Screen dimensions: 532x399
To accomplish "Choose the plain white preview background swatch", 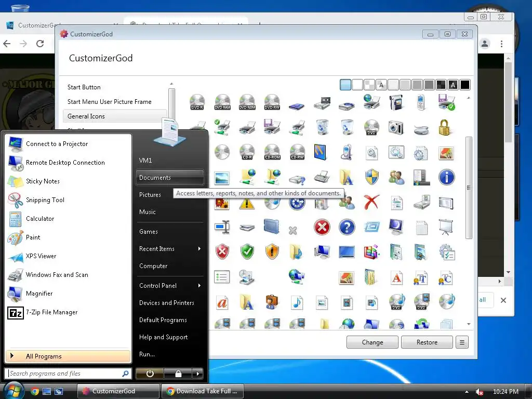I will (x=357, y=85).
